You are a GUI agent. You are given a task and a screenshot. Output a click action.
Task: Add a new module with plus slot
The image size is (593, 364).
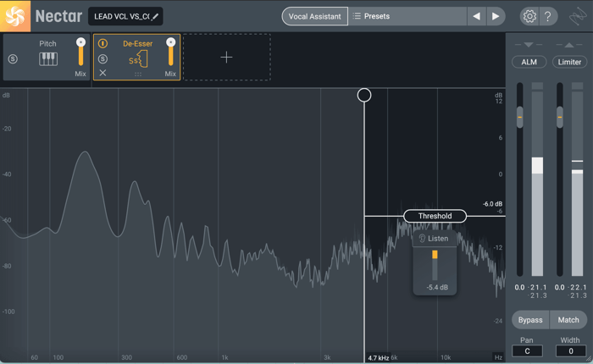coord(226,57)
